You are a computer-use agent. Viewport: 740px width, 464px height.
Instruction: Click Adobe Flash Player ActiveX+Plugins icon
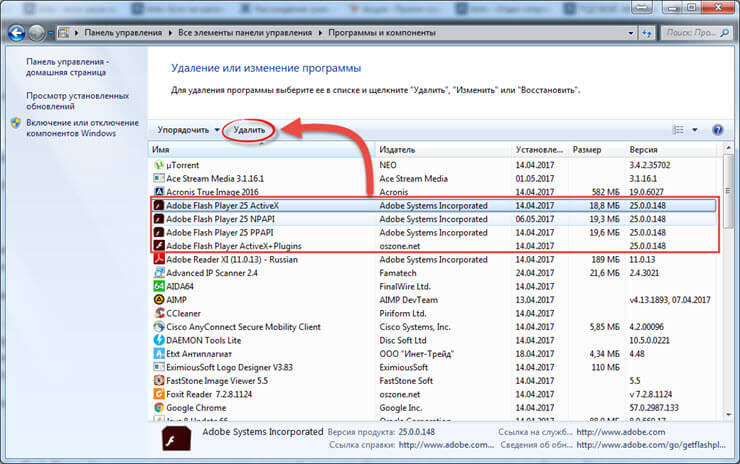tap(159, 246)
